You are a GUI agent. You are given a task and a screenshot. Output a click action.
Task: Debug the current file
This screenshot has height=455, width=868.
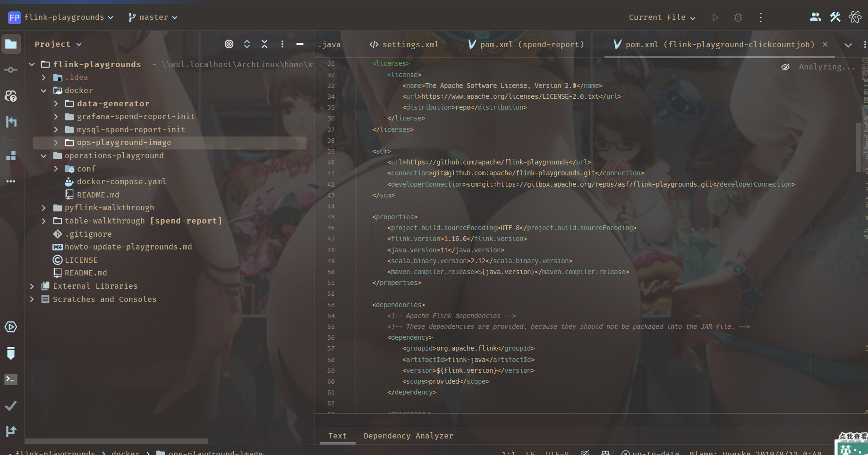point(738,17)
